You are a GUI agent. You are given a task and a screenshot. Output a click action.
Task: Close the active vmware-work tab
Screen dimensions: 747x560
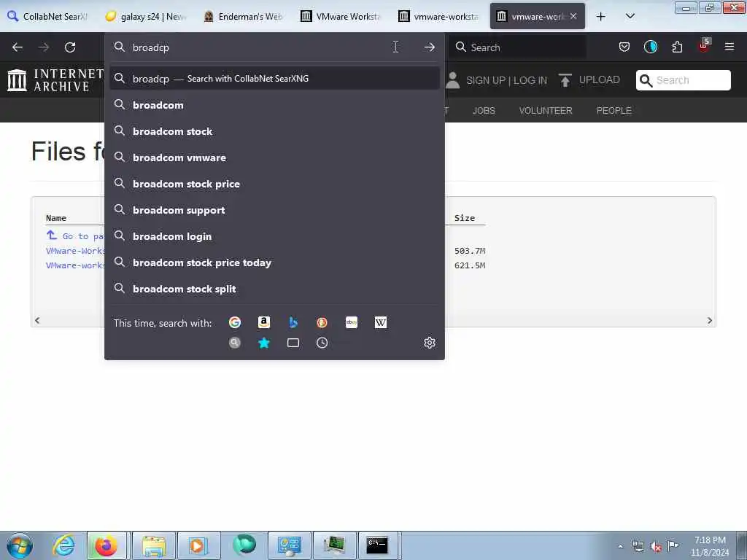click(573, 16)
